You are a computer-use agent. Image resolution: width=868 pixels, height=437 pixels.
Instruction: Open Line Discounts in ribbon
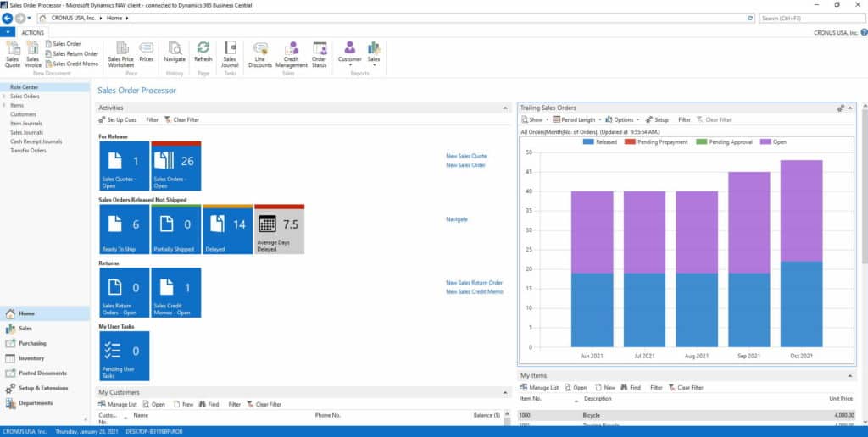(x=260, y=54)
